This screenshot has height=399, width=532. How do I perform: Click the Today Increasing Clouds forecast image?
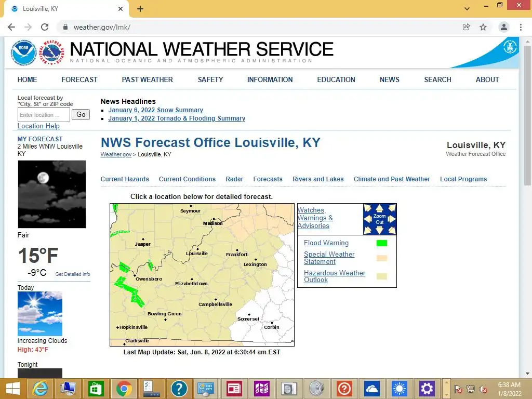[x=40, y=314]
